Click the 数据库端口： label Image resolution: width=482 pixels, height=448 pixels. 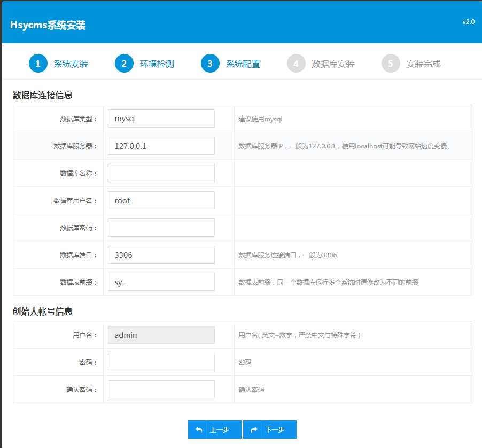[x=79, y=255]
